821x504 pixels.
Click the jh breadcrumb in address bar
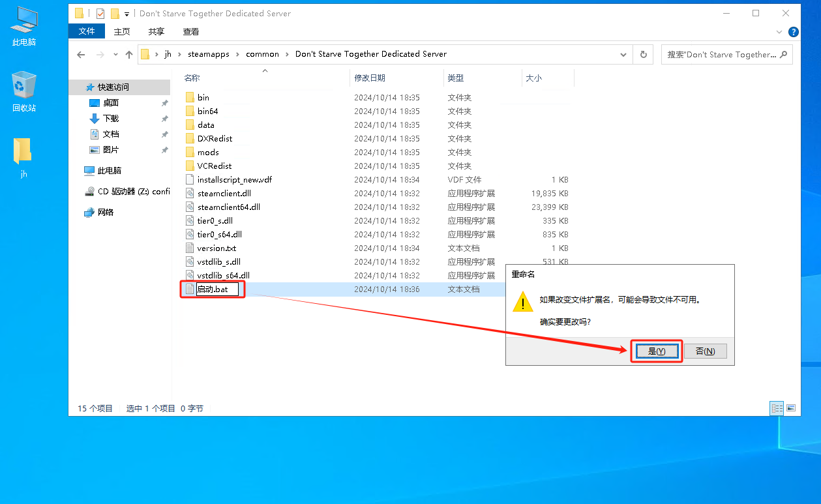coord(168,54)
